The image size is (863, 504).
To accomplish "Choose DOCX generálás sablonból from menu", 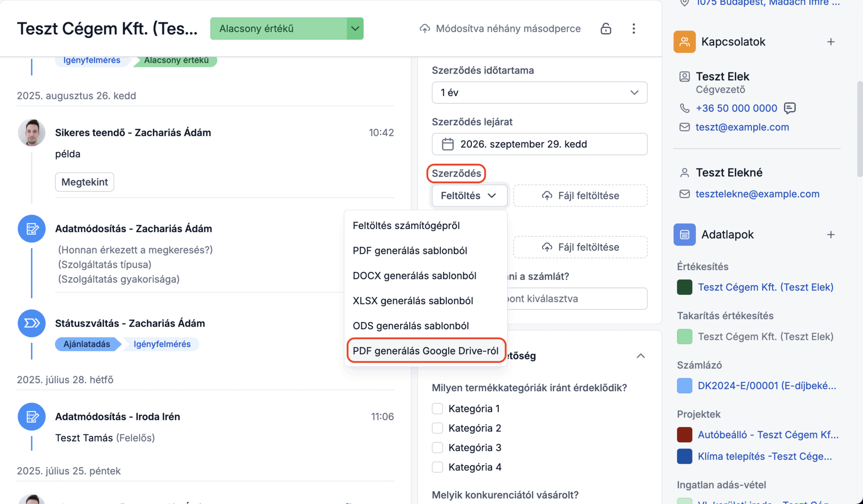I will point(414,276).
